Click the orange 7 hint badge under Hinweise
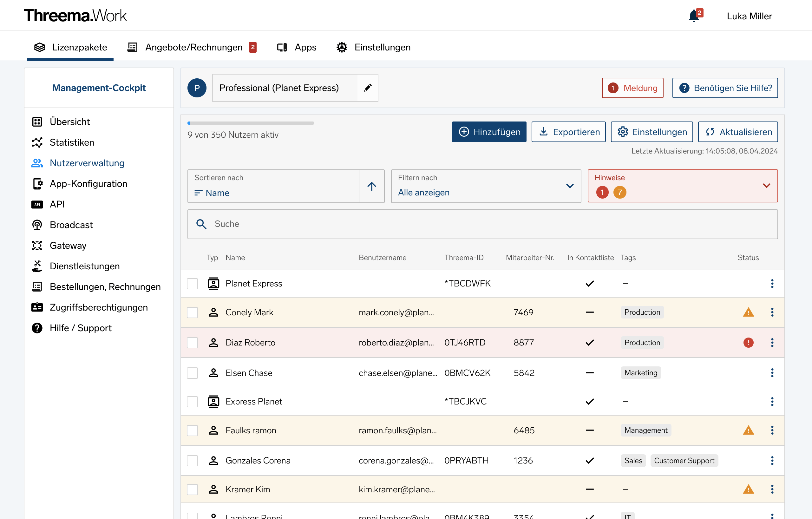The height and width of the screenshot is (519, 812). point(620,192)
